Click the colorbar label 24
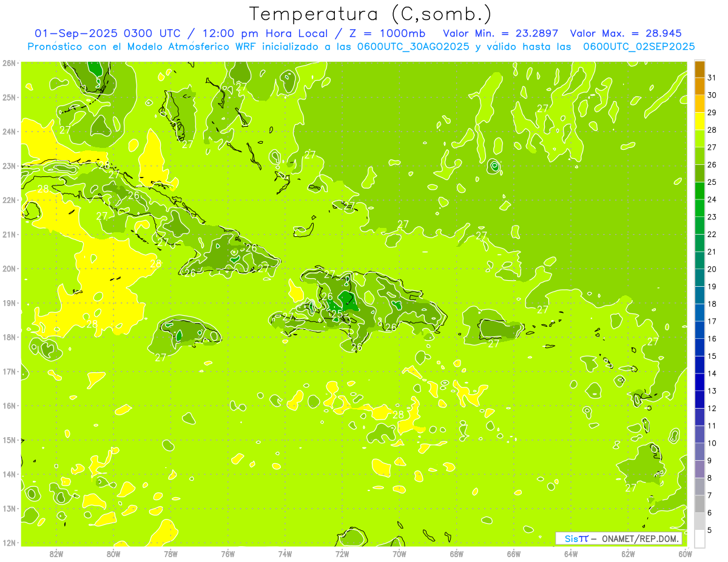Viewport: 728px width, 562px height. click(x=712, y=199)
